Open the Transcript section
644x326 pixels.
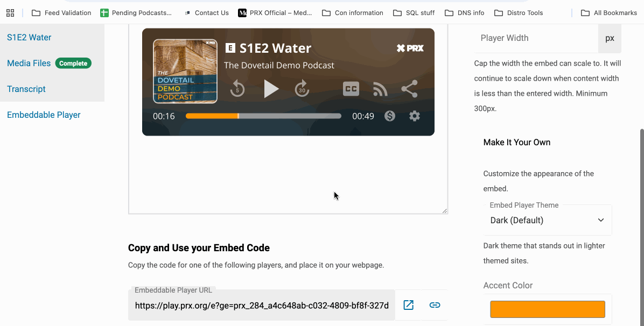[26, 89]
